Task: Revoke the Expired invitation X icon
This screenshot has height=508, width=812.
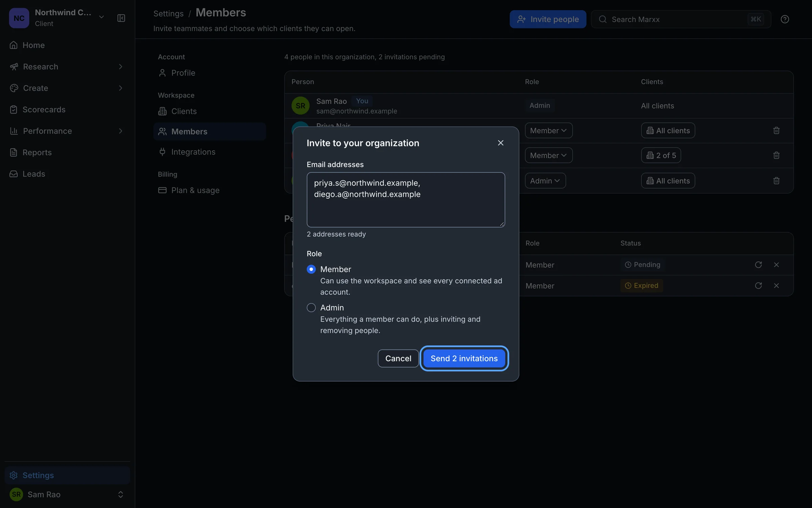Action: coord(776,286)
